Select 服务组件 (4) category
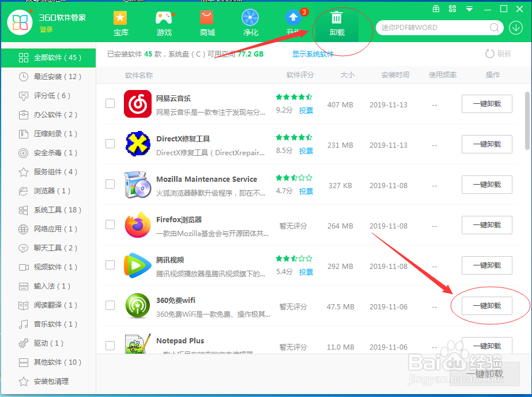 point(48,172)
